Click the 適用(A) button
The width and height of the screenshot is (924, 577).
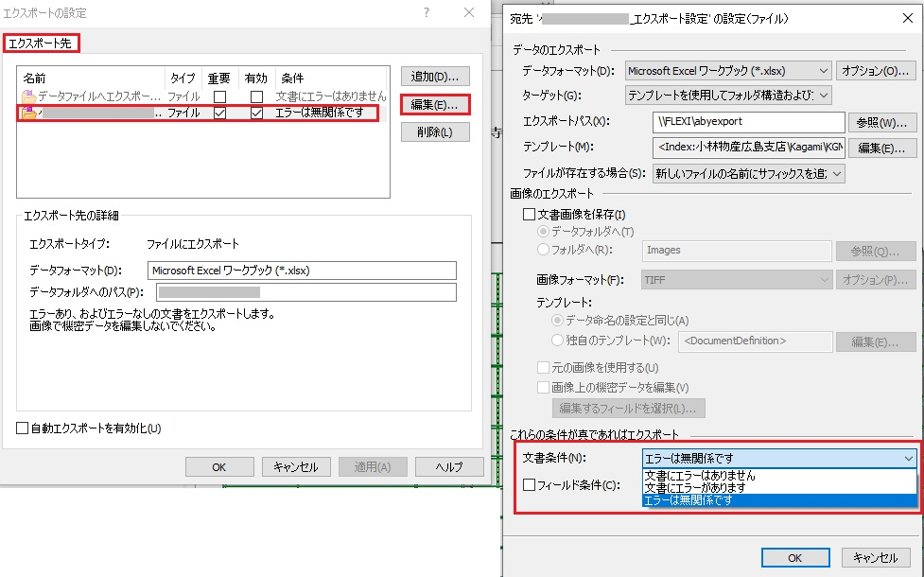373,466
